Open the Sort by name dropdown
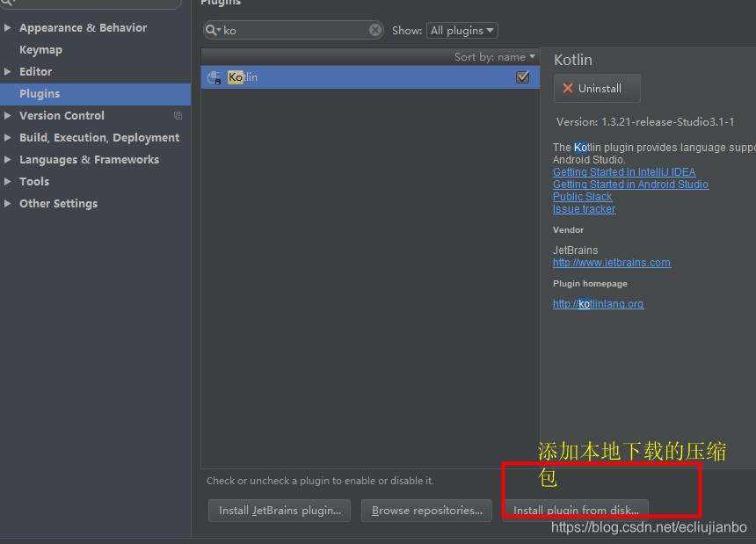 pos(495,57)
